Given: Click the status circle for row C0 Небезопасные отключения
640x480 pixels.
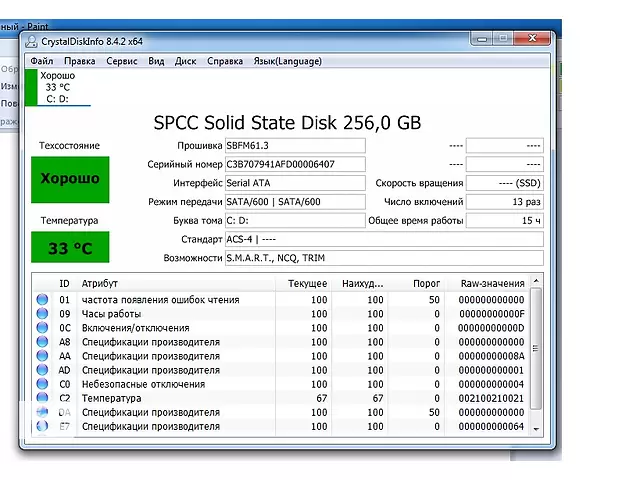Looking at the screenshot, I should coord(42,384).
